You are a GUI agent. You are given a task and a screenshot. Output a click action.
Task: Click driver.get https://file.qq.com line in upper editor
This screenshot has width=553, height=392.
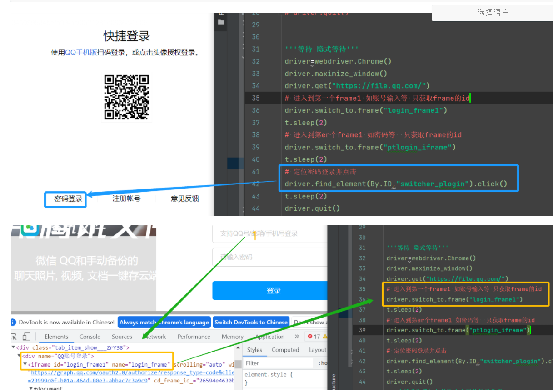[357, 86]
